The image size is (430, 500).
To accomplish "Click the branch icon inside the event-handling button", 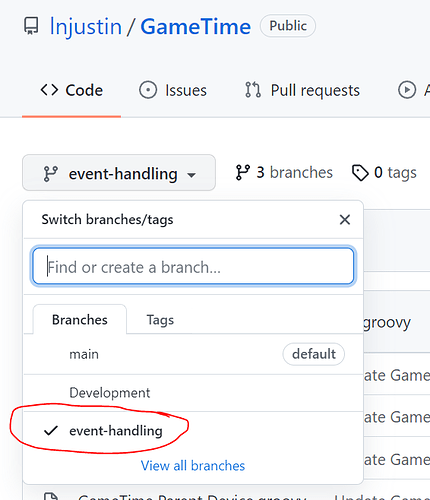I will pyautogui.click(x=51, y=174).
